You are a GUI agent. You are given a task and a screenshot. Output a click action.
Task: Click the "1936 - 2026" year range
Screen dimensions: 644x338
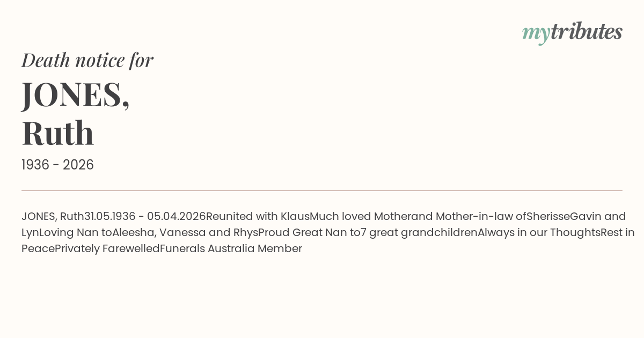click(57, 165)
